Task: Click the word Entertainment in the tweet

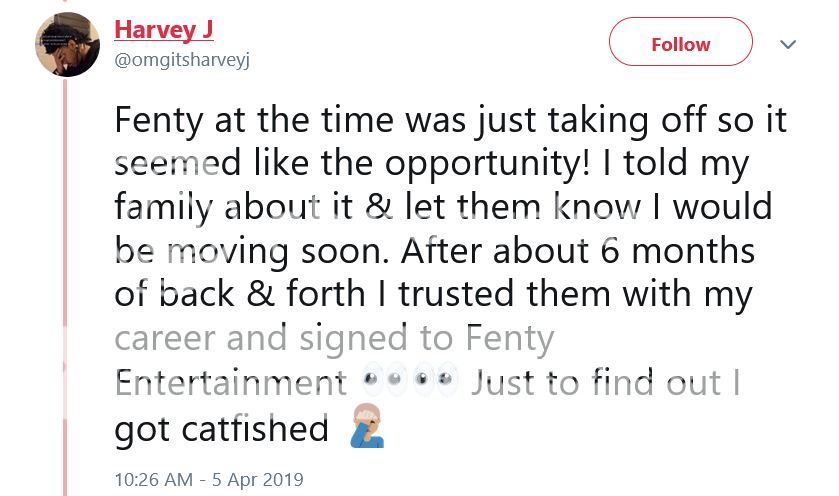Action: click(x=231, y=383)
